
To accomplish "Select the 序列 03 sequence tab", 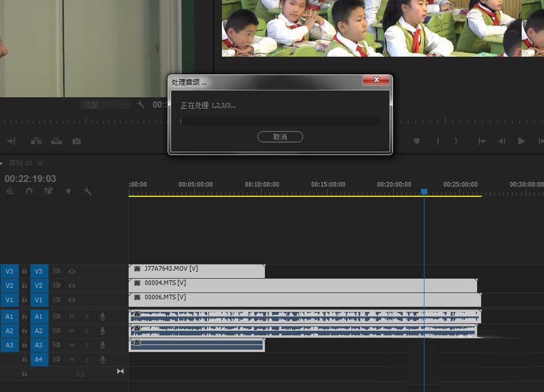I will [20, 163].
